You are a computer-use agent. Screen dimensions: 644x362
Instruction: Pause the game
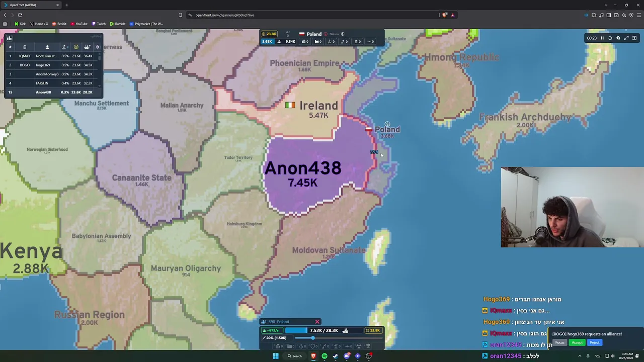[x=602, y=38]
